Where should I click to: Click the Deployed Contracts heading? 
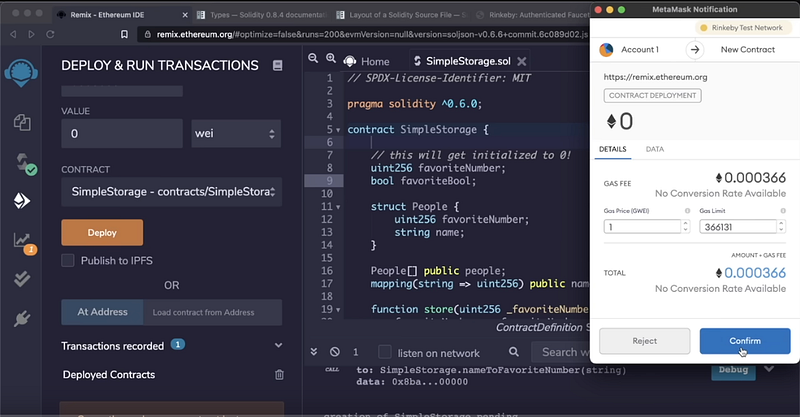pos(109,375)
